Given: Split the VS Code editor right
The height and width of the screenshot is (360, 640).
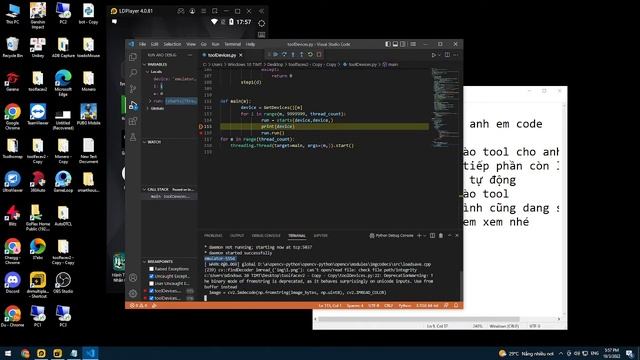Looking at the screenshot, I should coord(447,55).
